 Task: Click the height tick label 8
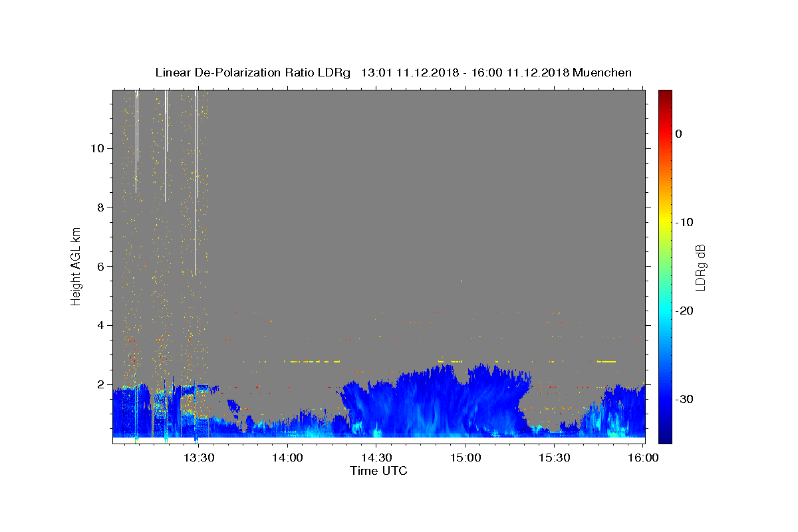tap(100, 207)
